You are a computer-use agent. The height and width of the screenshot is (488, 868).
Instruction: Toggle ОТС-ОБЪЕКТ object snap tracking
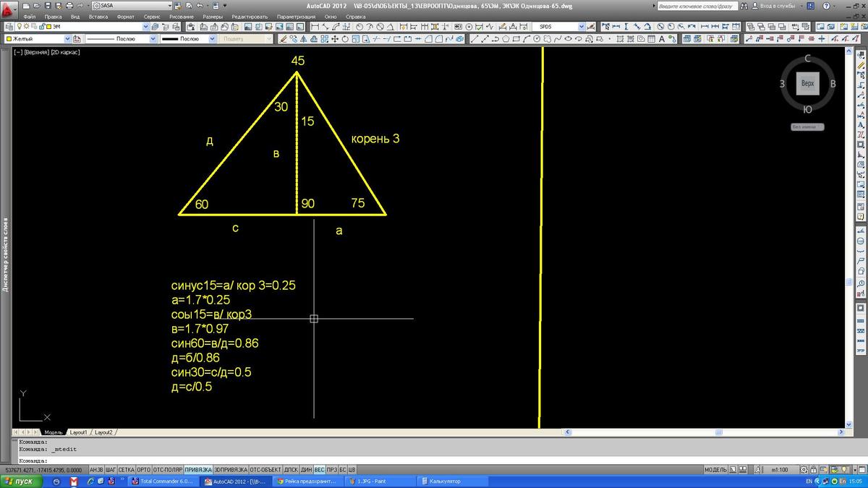[x=265, y=470]
